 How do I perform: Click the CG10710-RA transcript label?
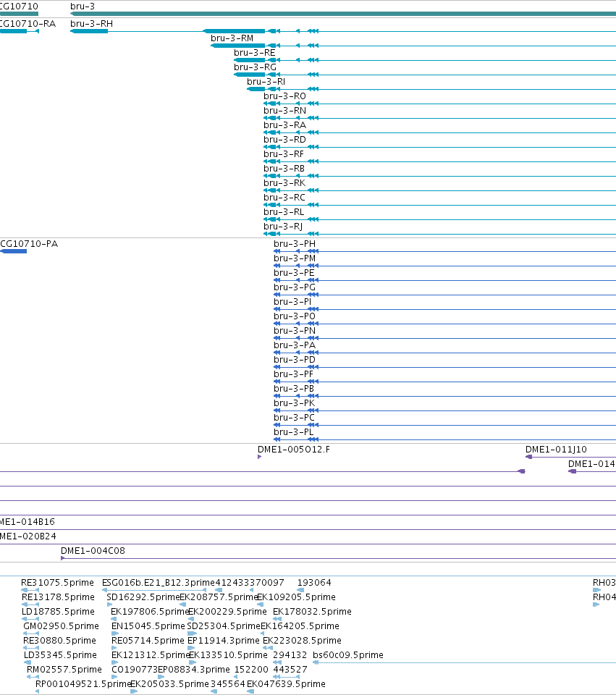[28, 24]
